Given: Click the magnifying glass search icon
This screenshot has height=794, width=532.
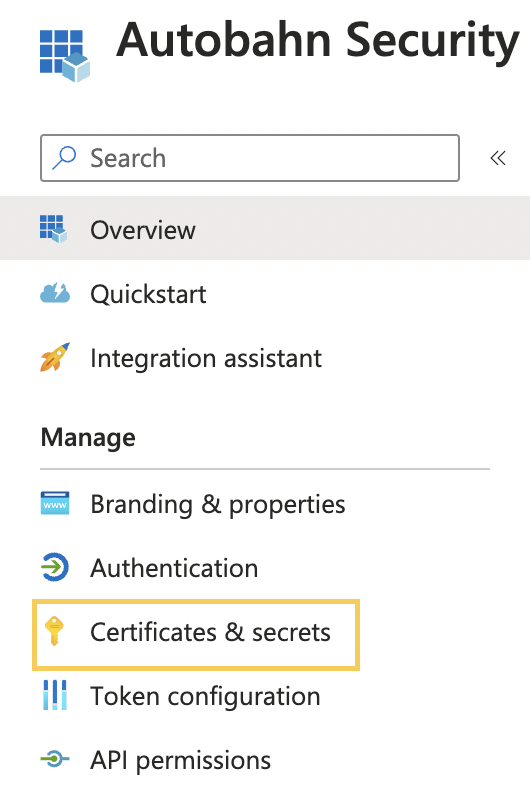Looking at the screenshot, I should pyautogui.click(x=64, y=157).
